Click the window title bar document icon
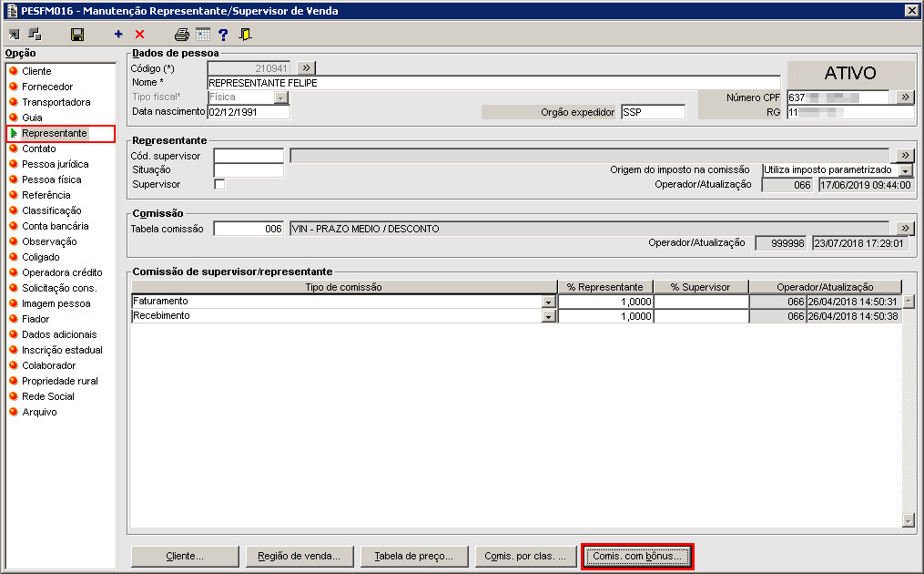 (12, 11)
